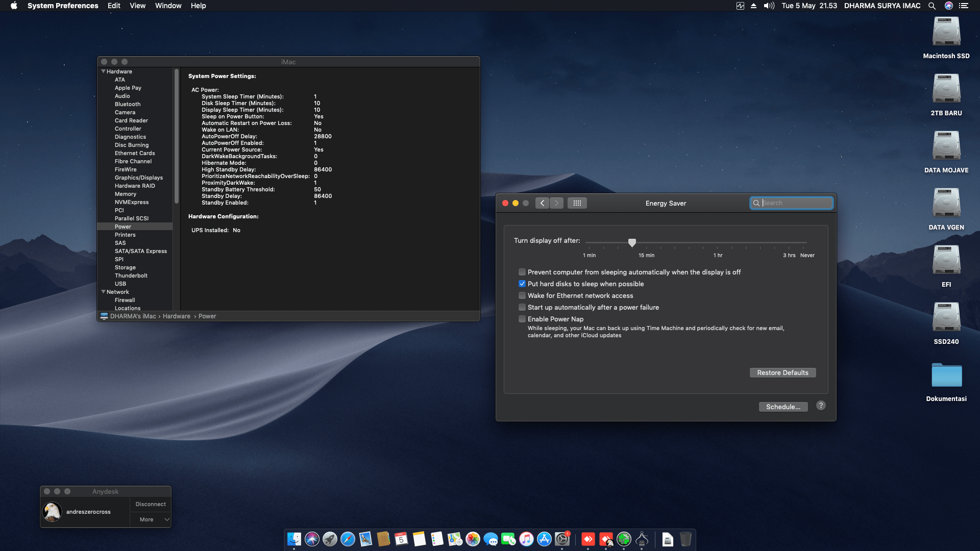Open System Information chip icon in dock

click(642, 539)
